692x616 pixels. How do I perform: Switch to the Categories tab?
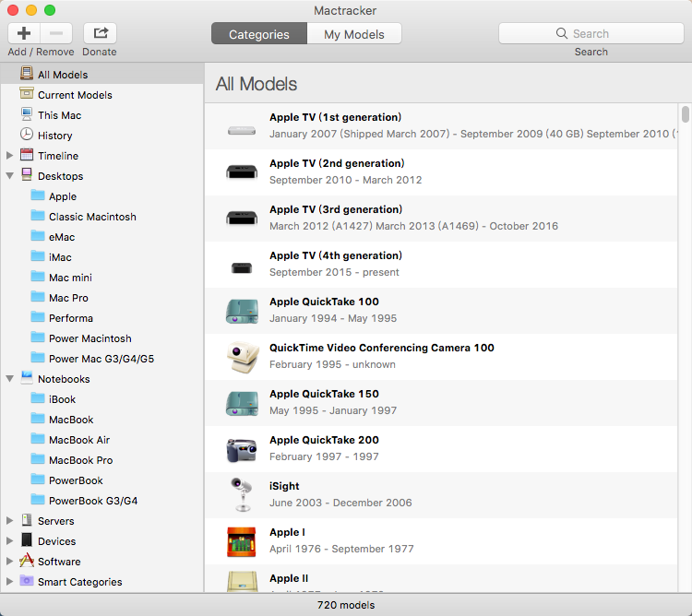(259, 34)
